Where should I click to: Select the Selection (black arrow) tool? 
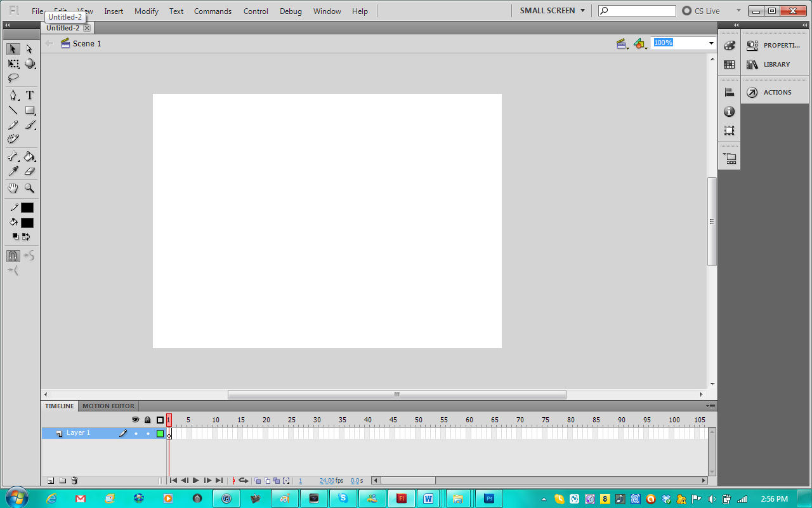[13, 49]
